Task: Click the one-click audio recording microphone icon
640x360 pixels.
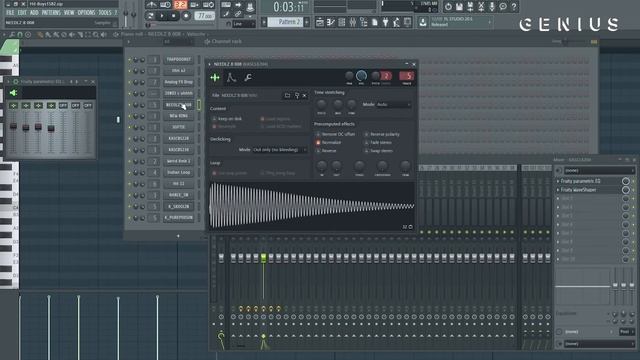Action: 492,6
